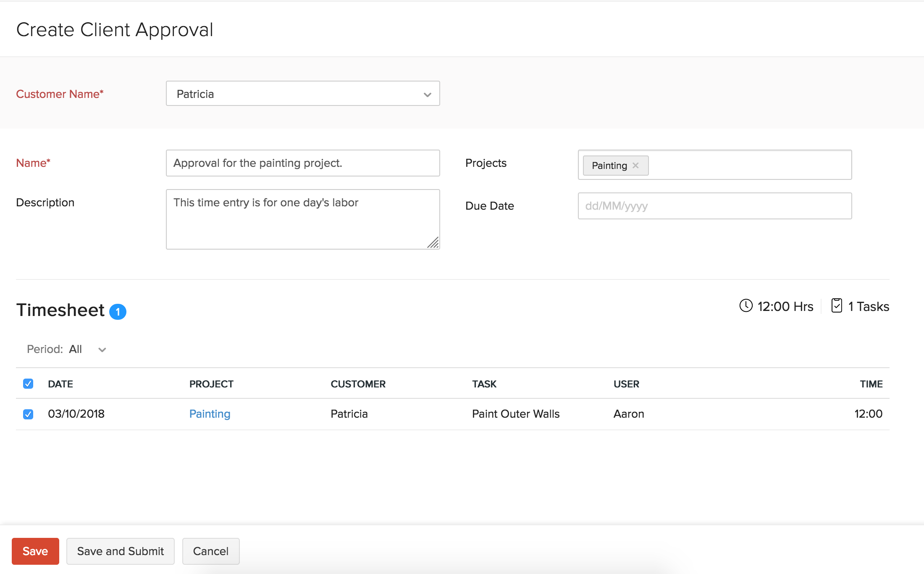924x574 pixels.
Task: Click the tasks clipboard icon beside 1 Tasks
Action: [837, 306]
